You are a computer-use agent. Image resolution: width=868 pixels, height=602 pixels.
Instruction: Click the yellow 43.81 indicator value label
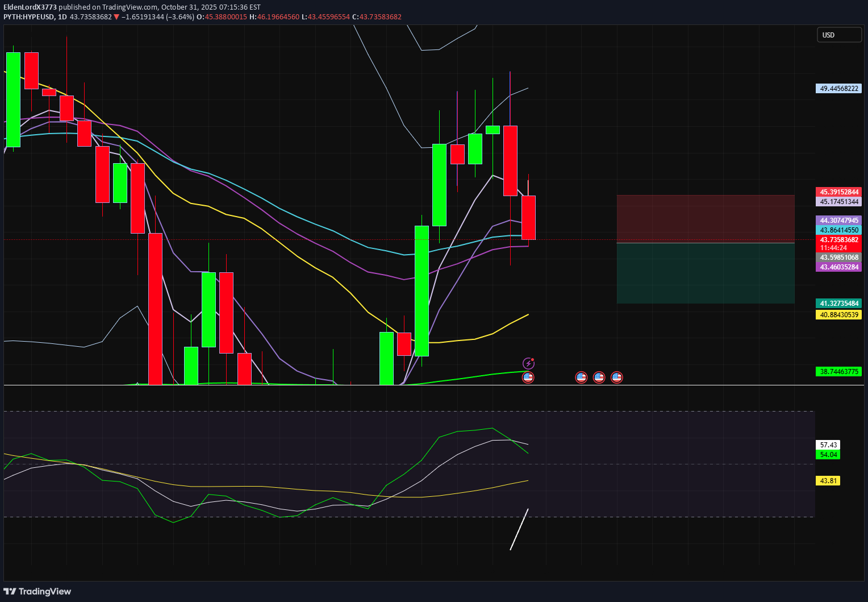pos(828,481)
